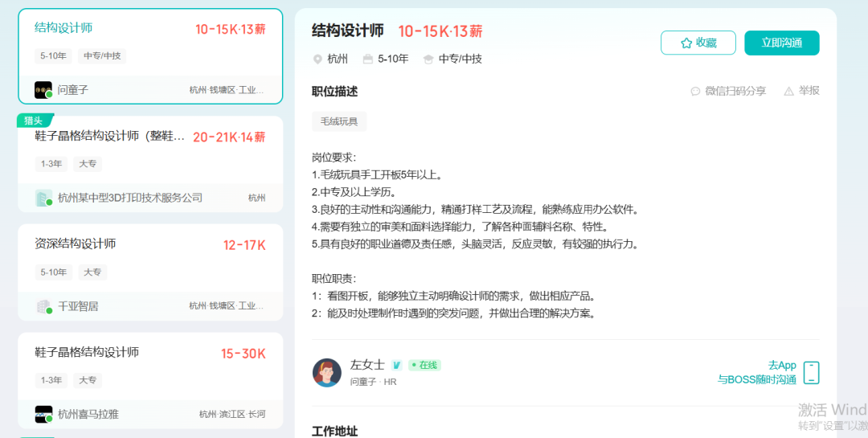Click the 3D printing company logo icon
The width and height of the screenshot is (868, 438).
click(x=43, y=198)
